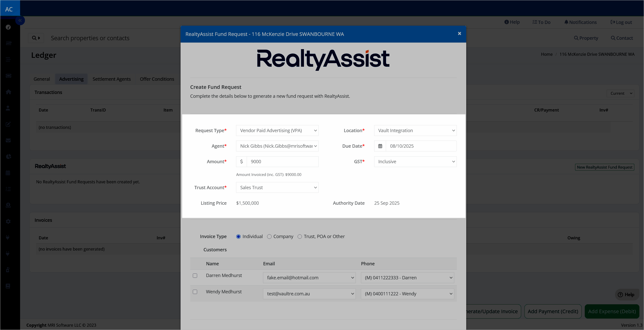Open the pie chart reports icon in sidebar
644x330 pixels.
8,156
